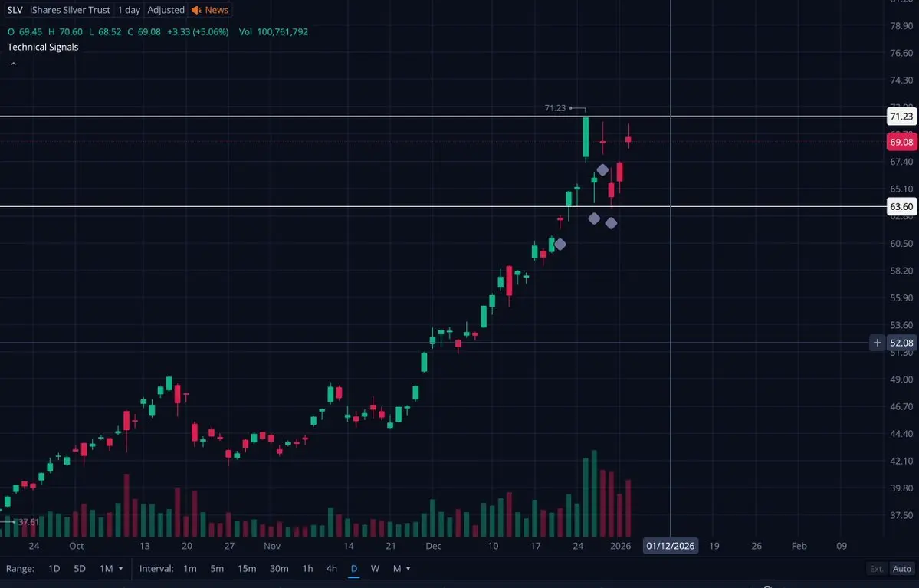Screen dimensions: 919x588
Task: Click the 37.50 price axis label
Action: (x=901, y=515)
